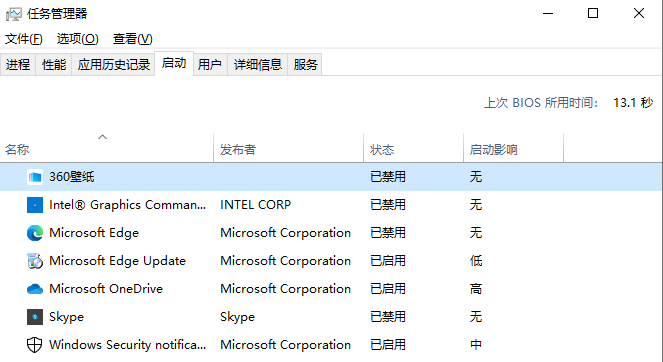The image size is (663, 362).
Task: Switch to the 详细信息 tab
Action: [x=258, y=65]
